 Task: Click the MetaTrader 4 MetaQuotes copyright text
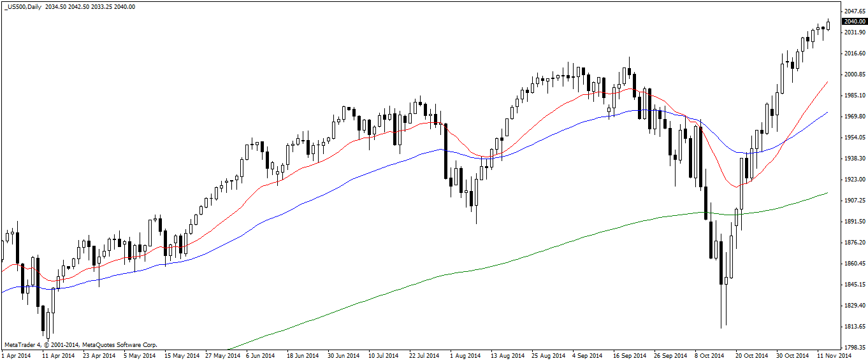pyautogui.click(x=80, y=344)
